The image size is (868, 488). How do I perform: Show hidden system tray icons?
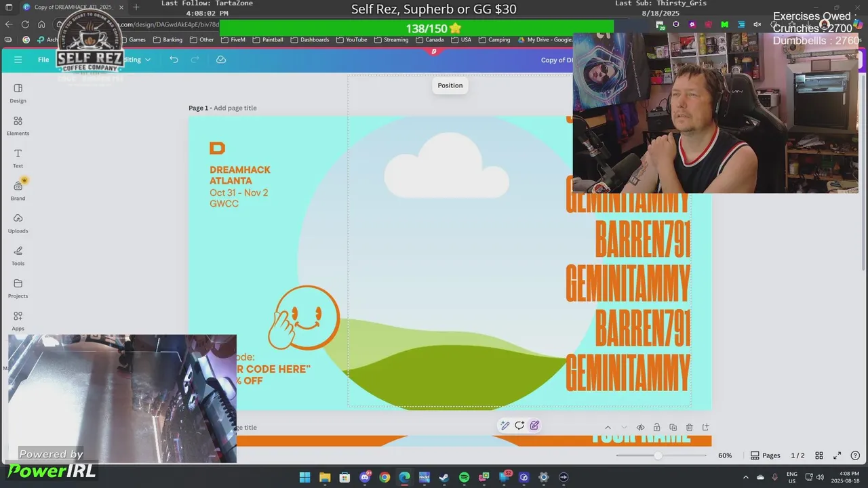coord(746,477)
